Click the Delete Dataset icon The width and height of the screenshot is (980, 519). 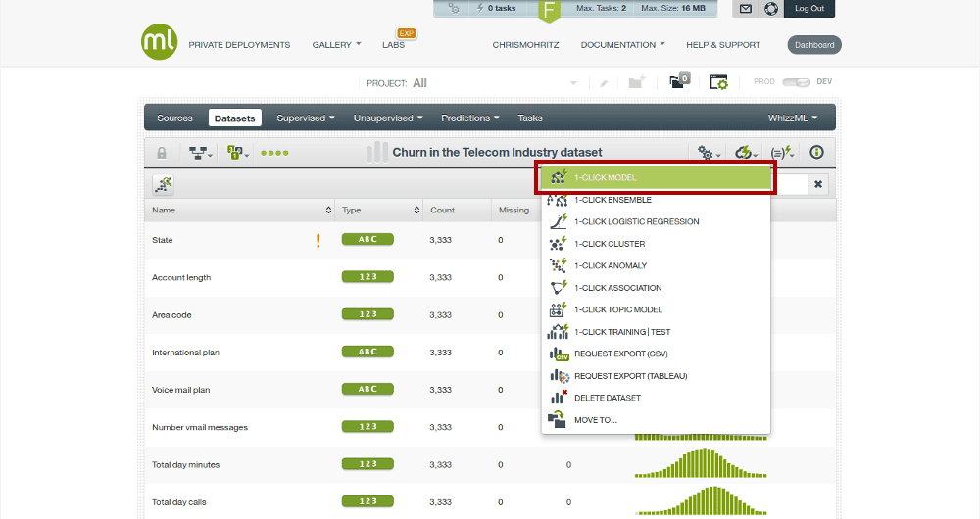[559, 398]
